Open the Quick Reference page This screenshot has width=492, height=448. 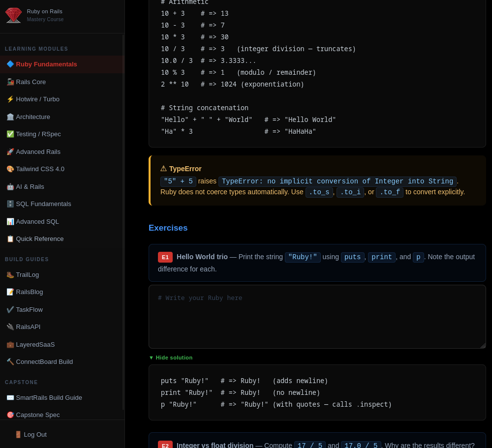62,239
